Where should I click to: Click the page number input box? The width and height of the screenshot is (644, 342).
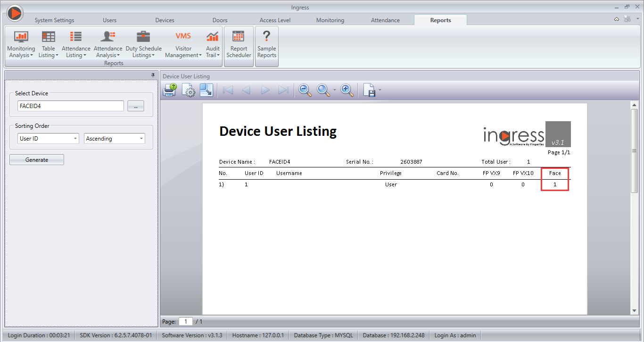coord(186,322)
